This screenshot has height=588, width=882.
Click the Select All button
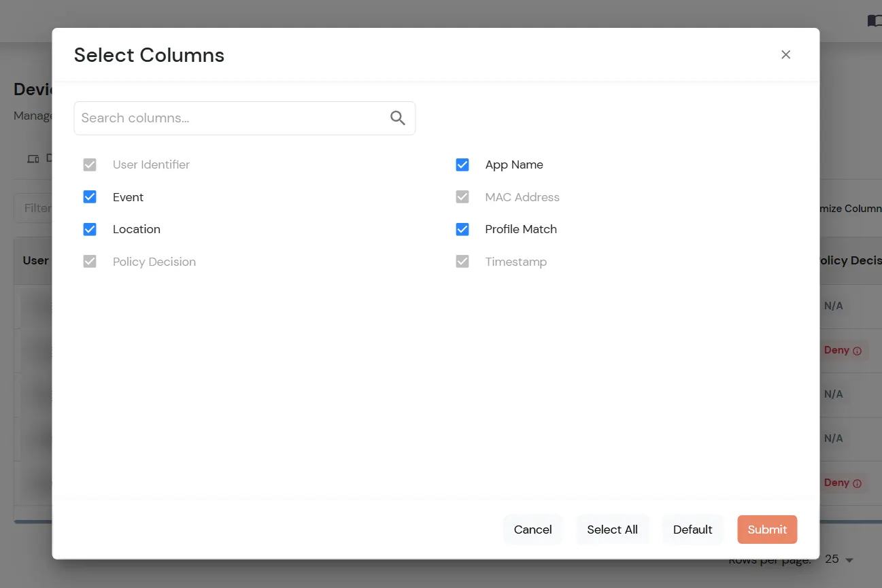coord(613,530)
